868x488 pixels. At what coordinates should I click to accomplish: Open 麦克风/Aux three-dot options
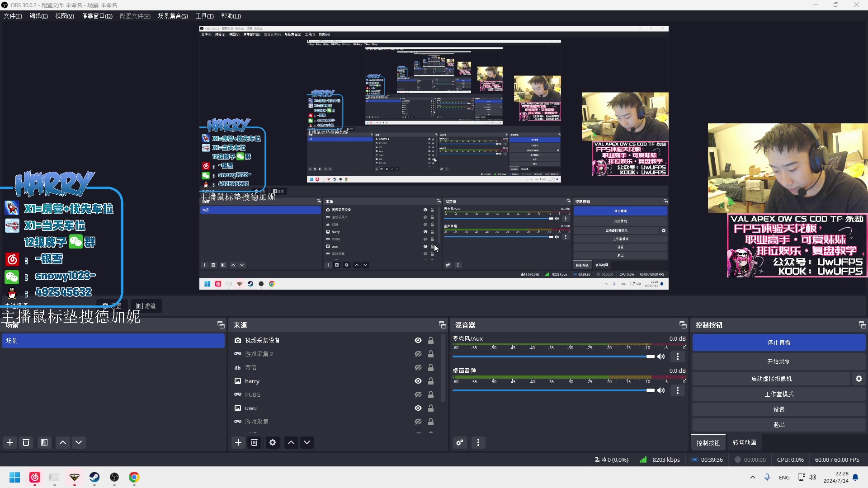(677, 357)
